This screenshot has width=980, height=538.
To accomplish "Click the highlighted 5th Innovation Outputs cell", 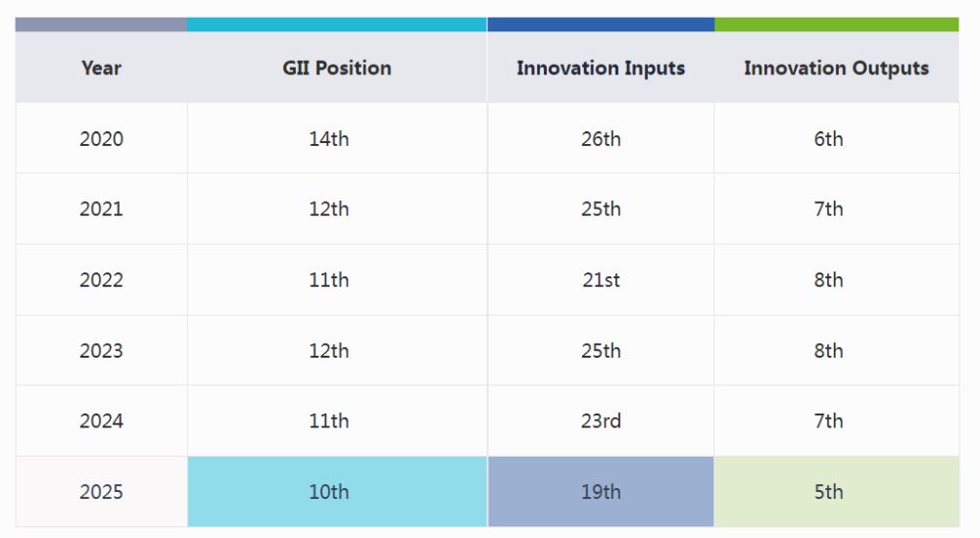I will pyautogui.click(x=828, y=491).
